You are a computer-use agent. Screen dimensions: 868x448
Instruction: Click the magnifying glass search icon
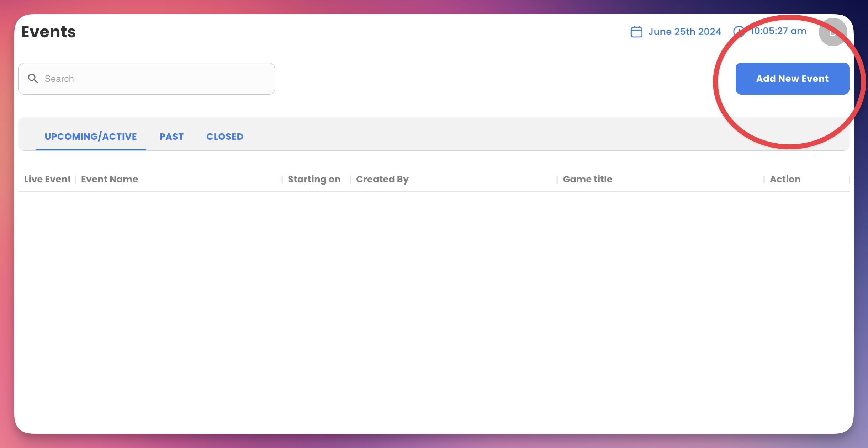coord(33,79)
